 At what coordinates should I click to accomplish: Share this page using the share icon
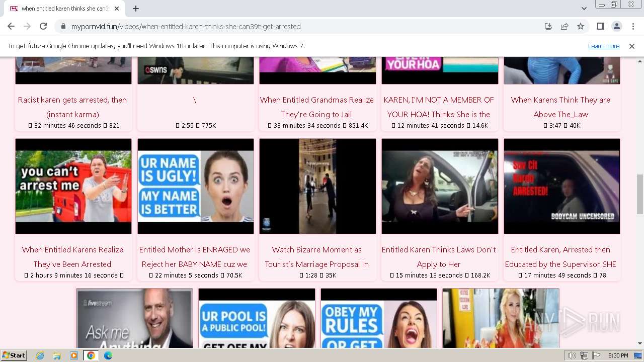coord(565,26)
